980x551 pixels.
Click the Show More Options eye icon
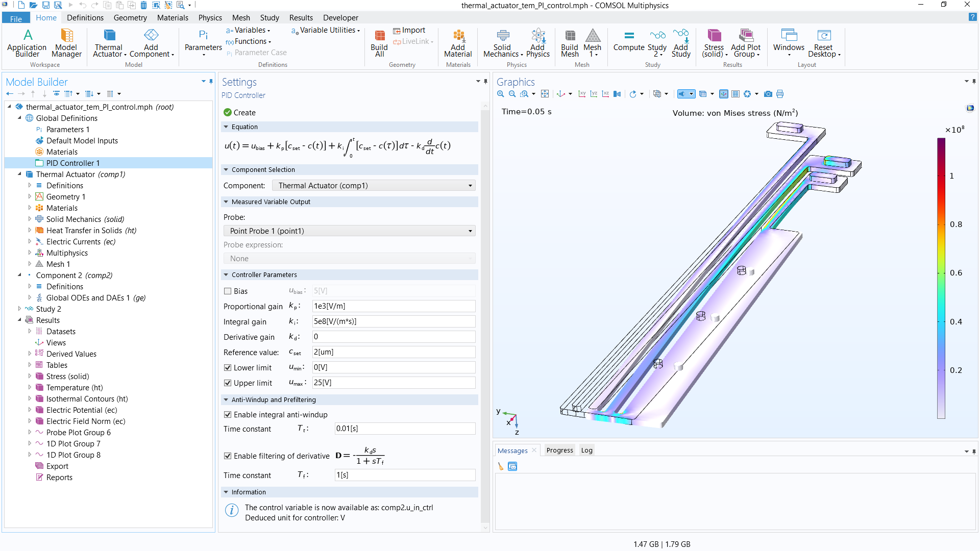tap(57, 94)
